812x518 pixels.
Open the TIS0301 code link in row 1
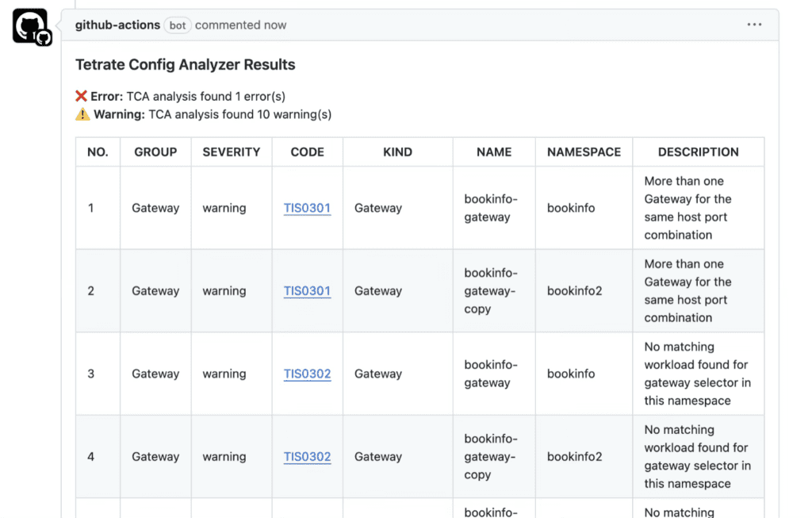[307, 208]
